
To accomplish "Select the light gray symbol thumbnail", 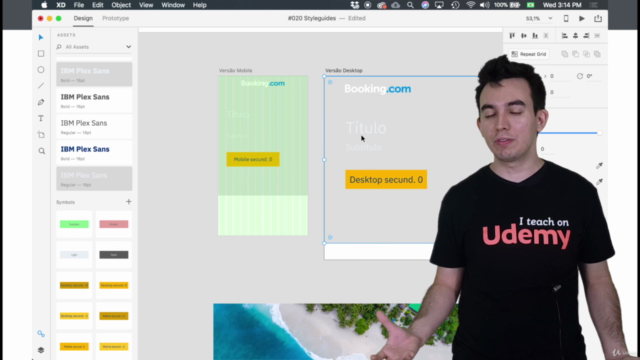I will coord(74,255).
